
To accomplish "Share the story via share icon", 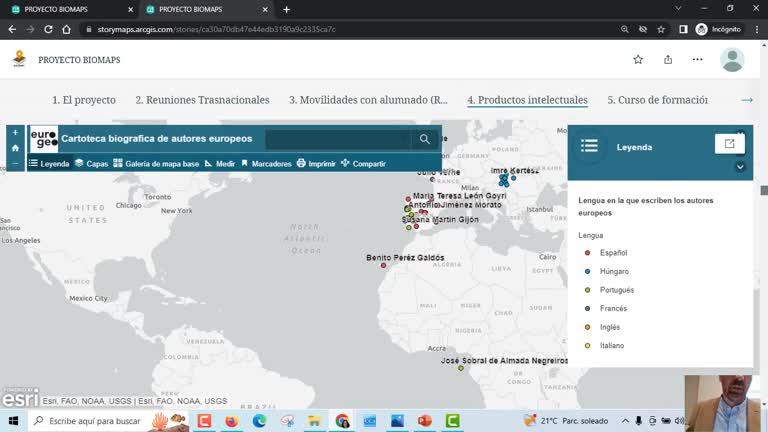I will [668, 60].
